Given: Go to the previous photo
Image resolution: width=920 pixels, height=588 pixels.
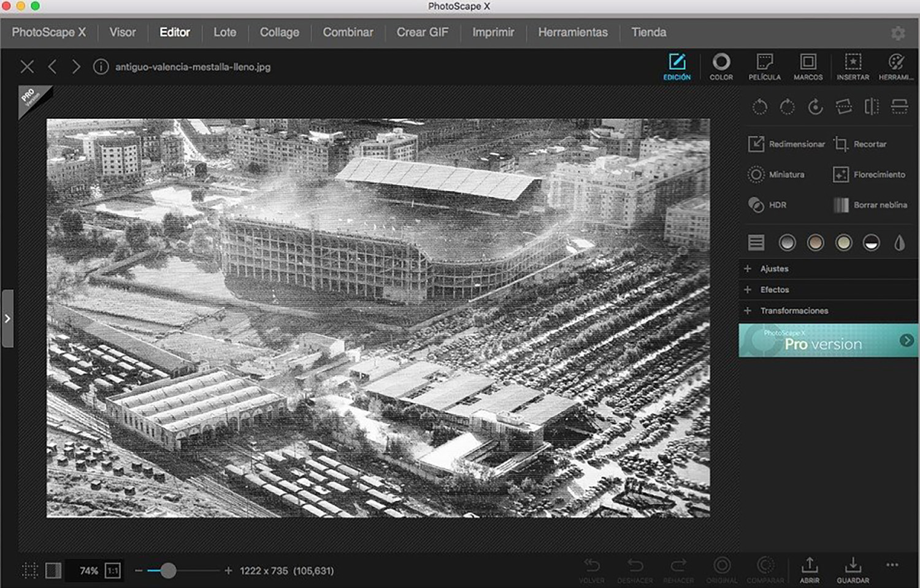Looking at the screenshot, I should (52, 67).
